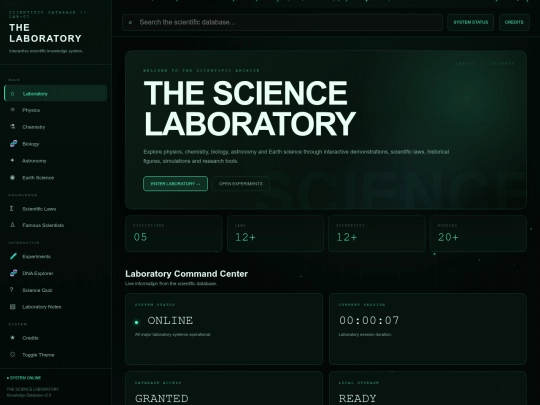Click the Chemistry flask icon
The image size is (540, 405).
click(12, 127)
